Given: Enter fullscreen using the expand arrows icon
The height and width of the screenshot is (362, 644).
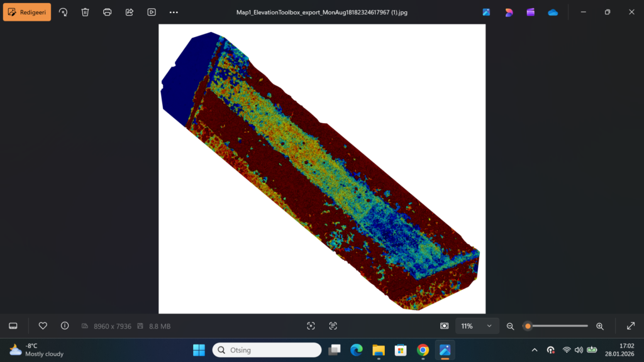Looking at the screenshot, I should (631, 326).
